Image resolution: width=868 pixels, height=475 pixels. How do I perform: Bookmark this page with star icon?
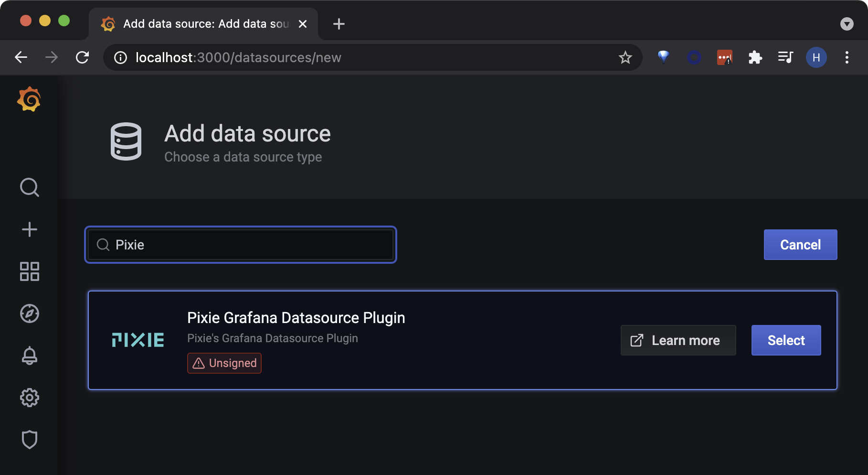(x=625, y=58)
